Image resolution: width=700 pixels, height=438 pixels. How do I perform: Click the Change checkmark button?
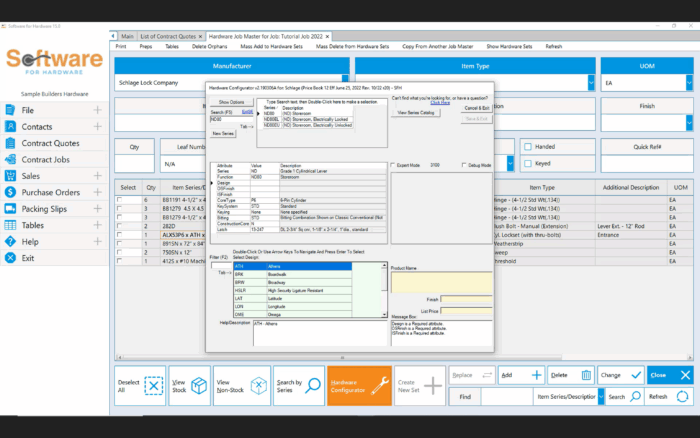(636, 375)
